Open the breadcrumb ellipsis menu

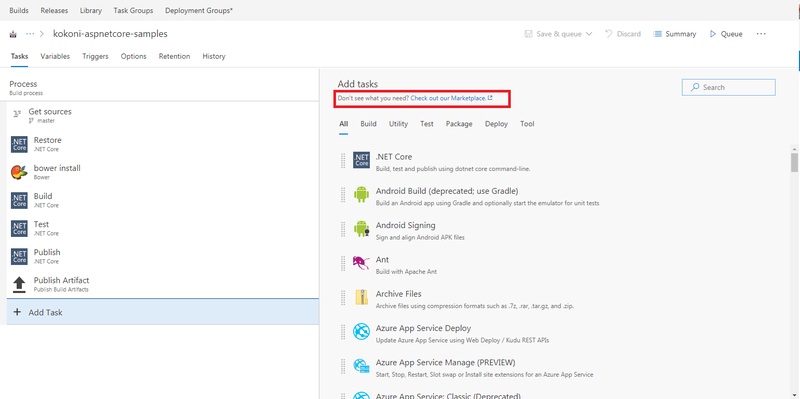pos(30,34)
